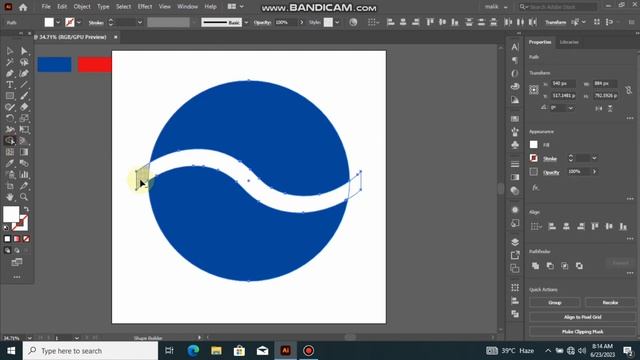This screenshot has height=360, width=640.
Task: Open the Opacity options link
Action: [551, 172]
